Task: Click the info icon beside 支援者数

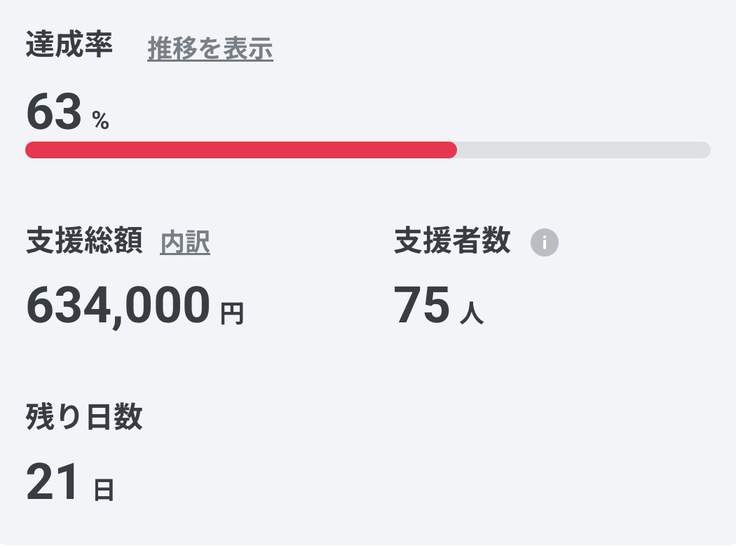Action: coord(544,242)
